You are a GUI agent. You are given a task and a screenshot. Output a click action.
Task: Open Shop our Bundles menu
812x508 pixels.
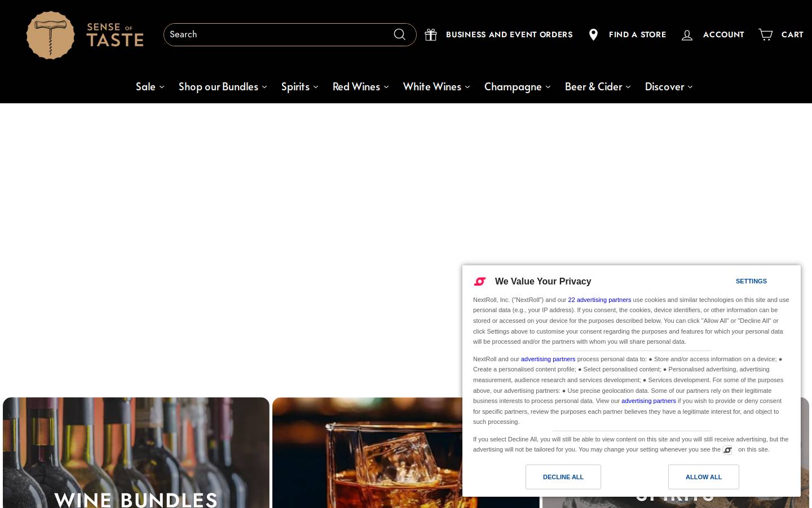tap(218, 86)
